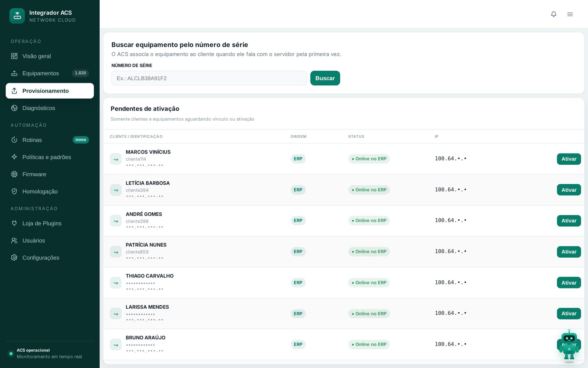Focus the número de série input field
This screenshot has width=588, height=368.
(209, 78)
